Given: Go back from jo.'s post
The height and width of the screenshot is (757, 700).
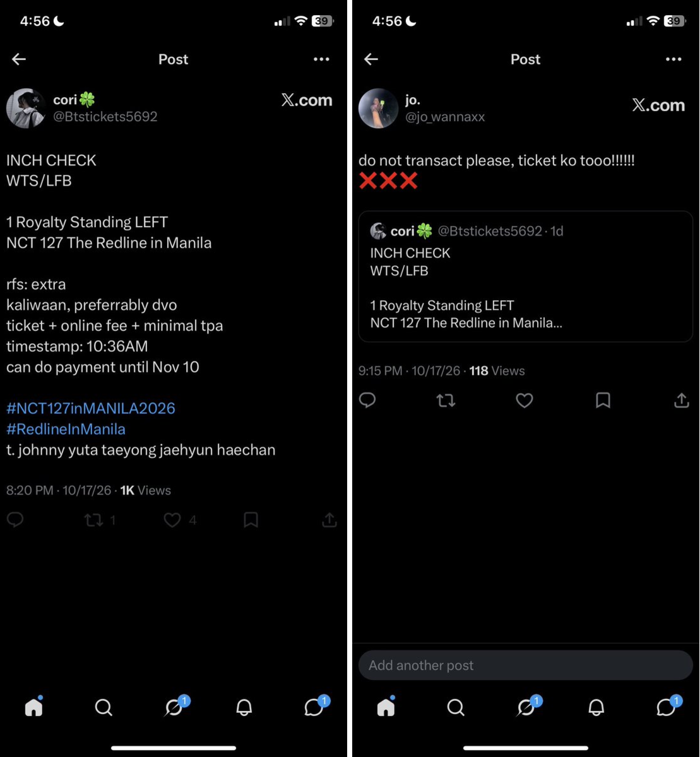Looking at the screenshot, I should (371, 59).
